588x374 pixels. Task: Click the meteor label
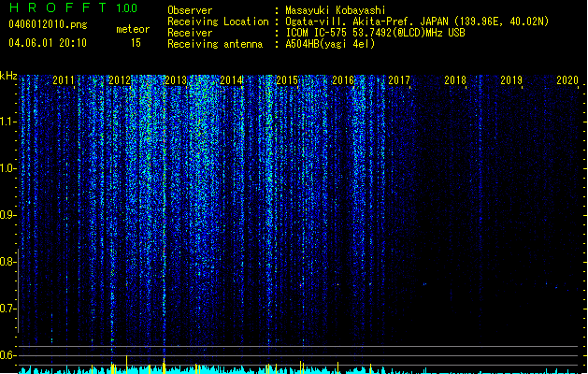pyautogui.click(x=133, y=29)
